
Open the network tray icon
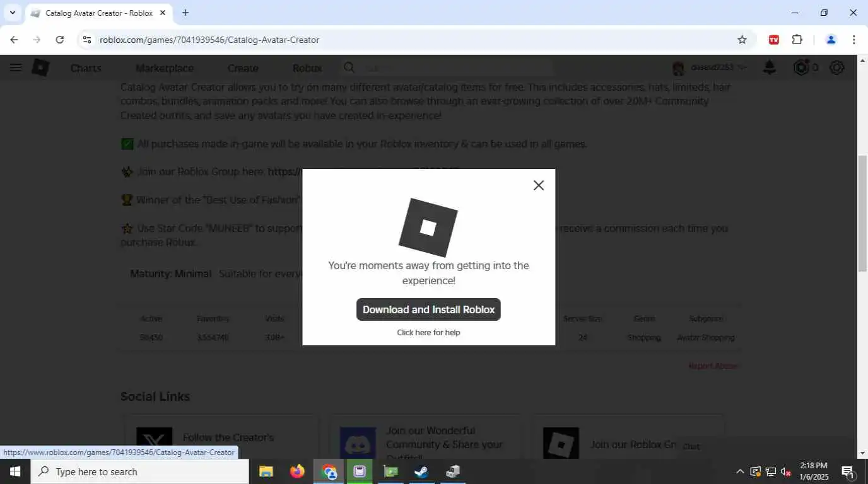(771, 471)
